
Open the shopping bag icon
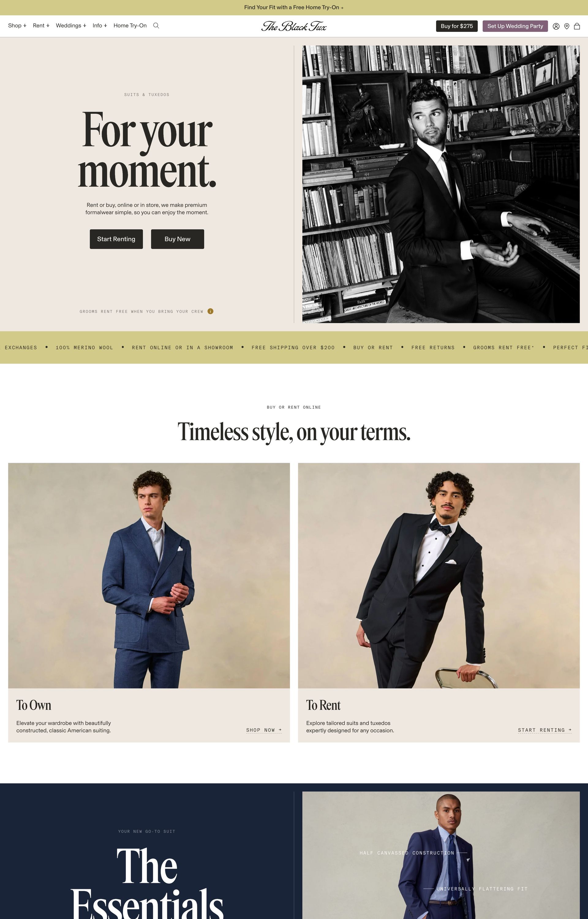[577, 26]
